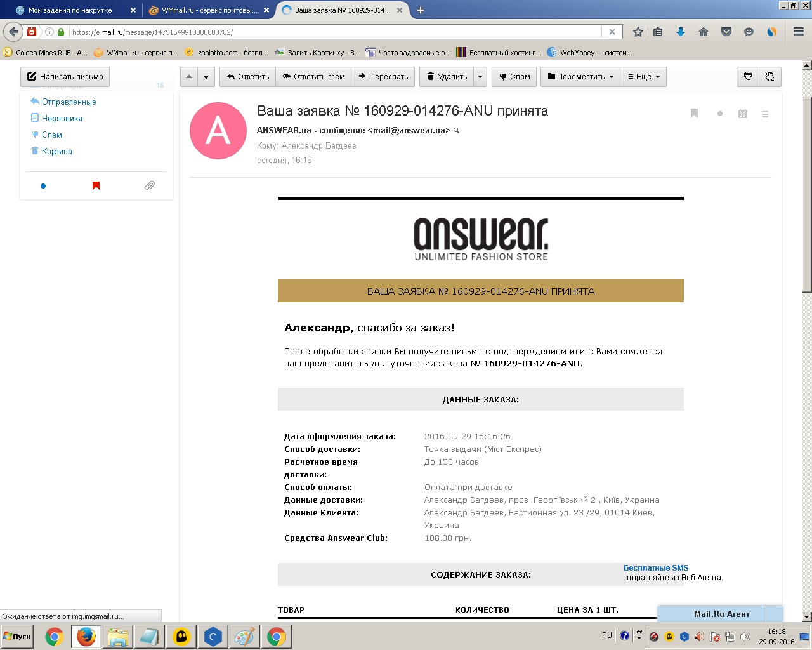Screen dimensions: 812x650
Task: Click the Ответить reply button
Action: 248,77
